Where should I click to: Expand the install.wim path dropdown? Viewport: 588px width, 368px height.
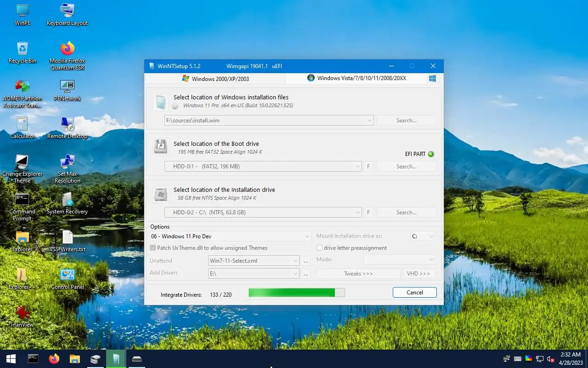pos(369,121)
